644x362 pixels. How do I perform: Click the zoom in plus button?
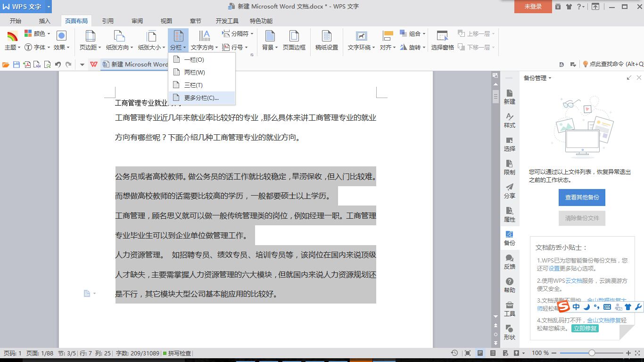click(x=628, y=353)
